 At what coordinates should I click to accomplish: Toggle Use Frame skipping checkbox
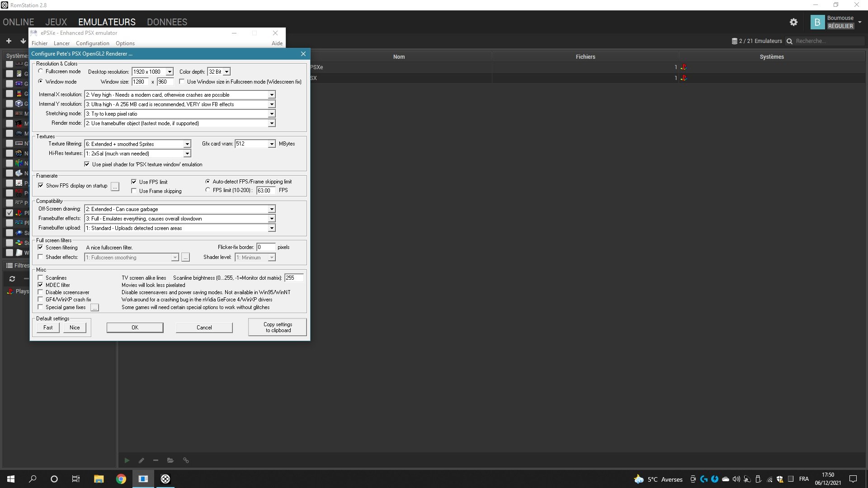point(134,191)
